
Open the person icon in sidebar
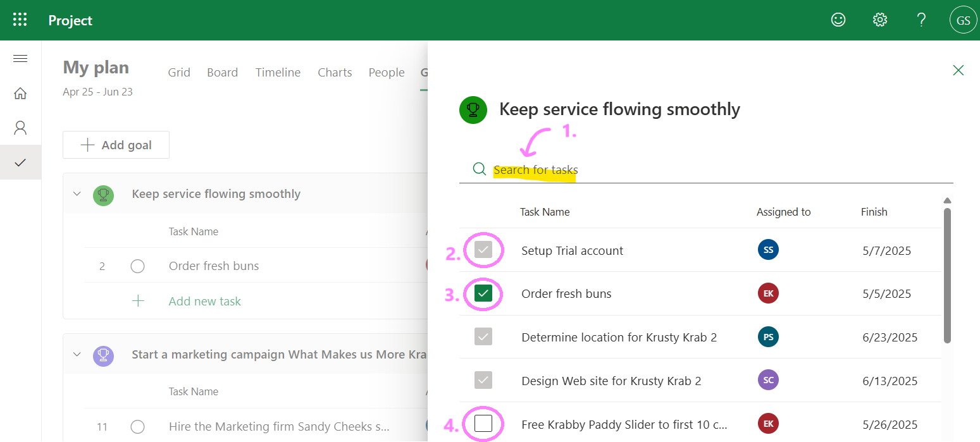click(20, 128)
